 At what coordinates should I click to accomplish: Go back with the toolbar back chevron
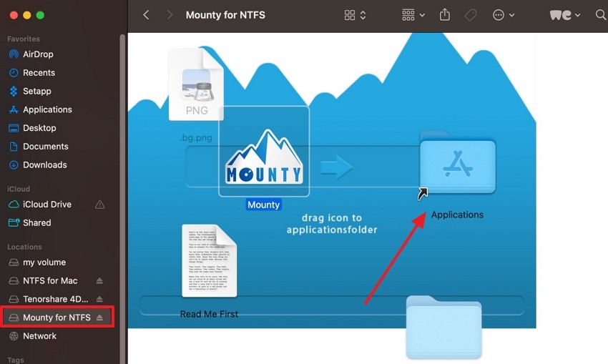click(x=146, y=15)
